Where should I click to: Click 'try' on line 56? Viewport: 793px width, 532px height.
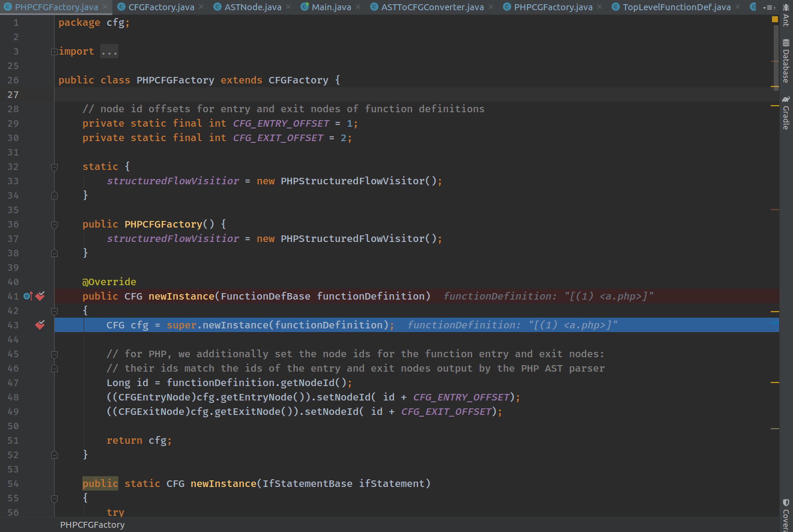click(115, 512)
